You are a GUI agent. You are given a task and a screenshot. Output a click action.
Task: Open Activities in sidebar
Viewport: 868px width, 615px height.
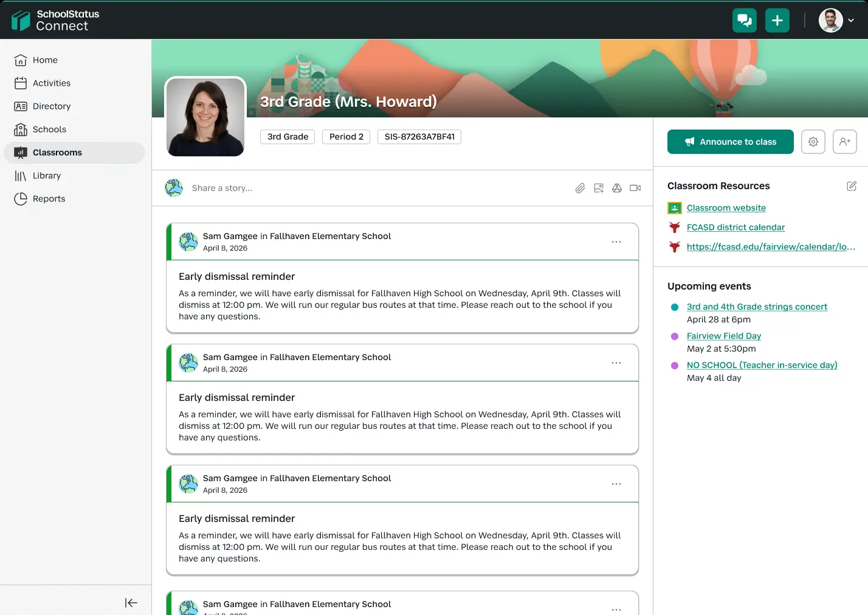[x=74, y=83]
